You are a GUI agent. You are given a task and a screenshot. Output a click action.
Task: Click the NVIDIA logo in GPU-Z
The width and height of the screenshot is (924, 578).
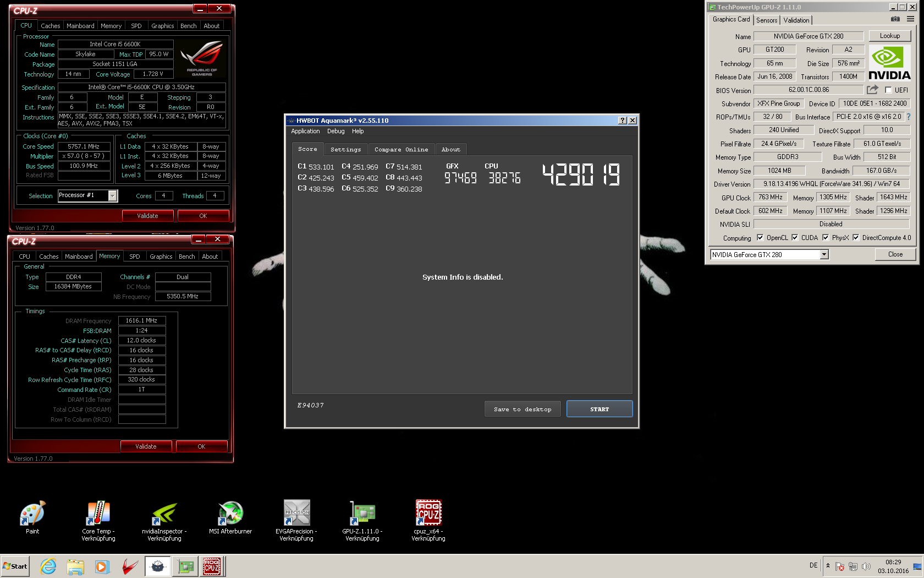[889, 63]
